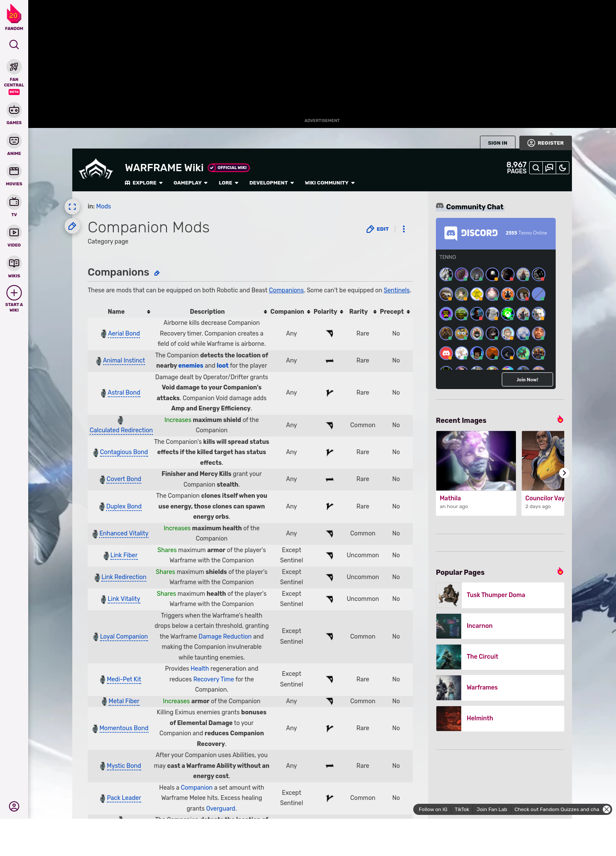Click the Fandom search magnifier icon

point(14,45)
